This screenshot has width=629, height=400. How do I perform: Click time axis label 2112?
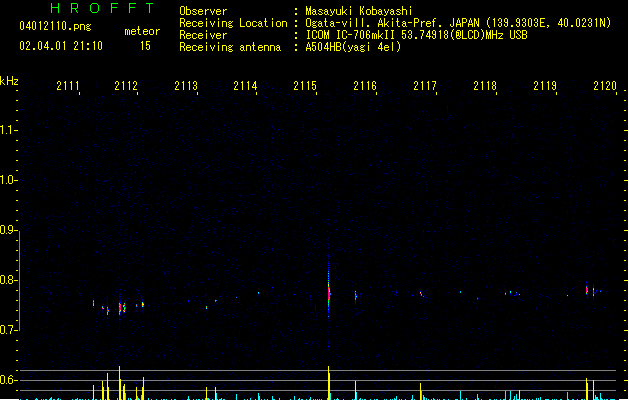point(126,86)
